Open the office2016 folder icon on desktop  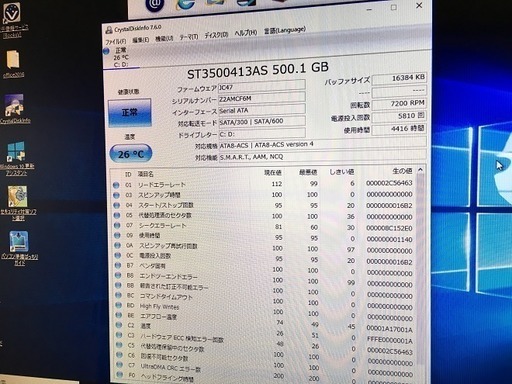[x=13, y=60]
